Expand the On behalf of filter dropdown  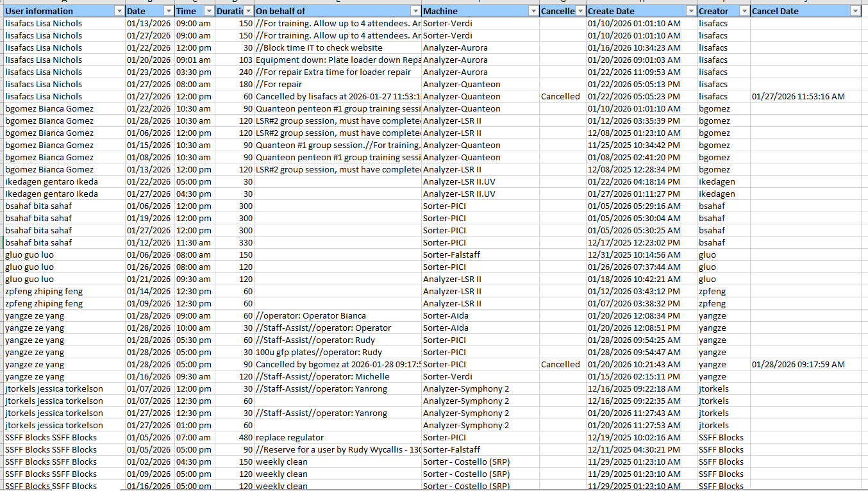point(415,11)
